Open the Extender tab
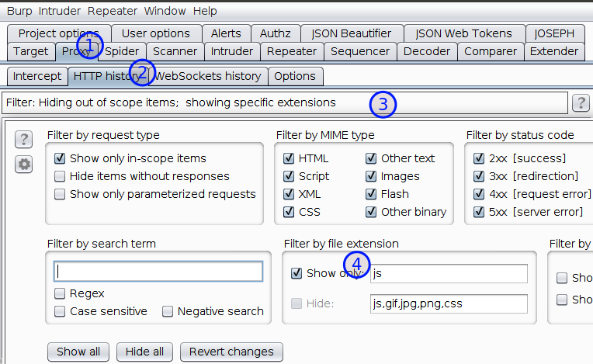The height and width of the screenshot is (364, 593). [x=554, y=51]
